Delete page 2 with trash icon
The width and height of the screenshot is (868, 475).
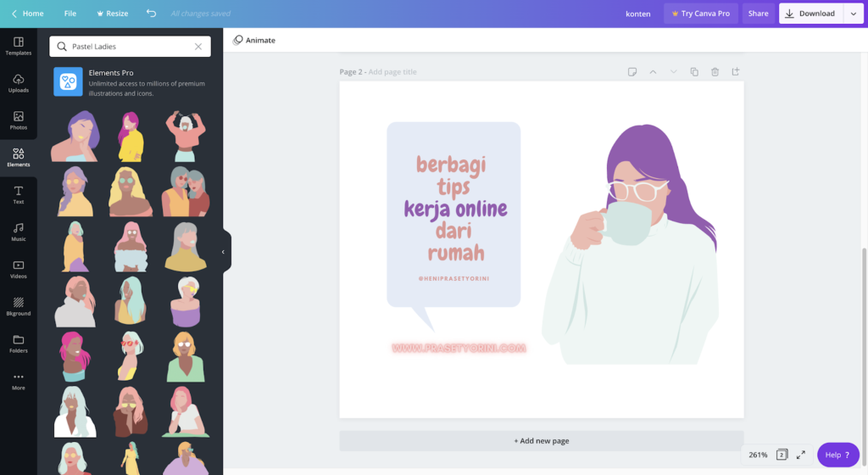715,72
